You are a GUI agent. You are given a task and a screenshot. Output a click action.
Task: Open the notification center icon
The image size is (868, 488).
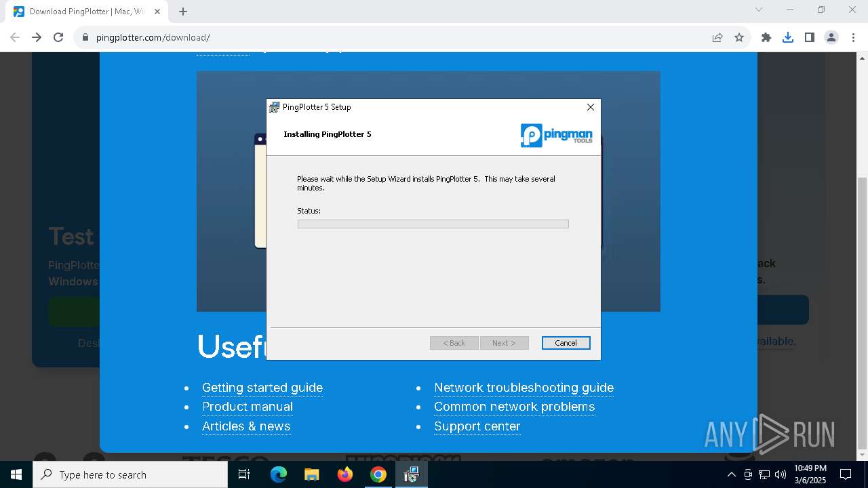(846, 474)
